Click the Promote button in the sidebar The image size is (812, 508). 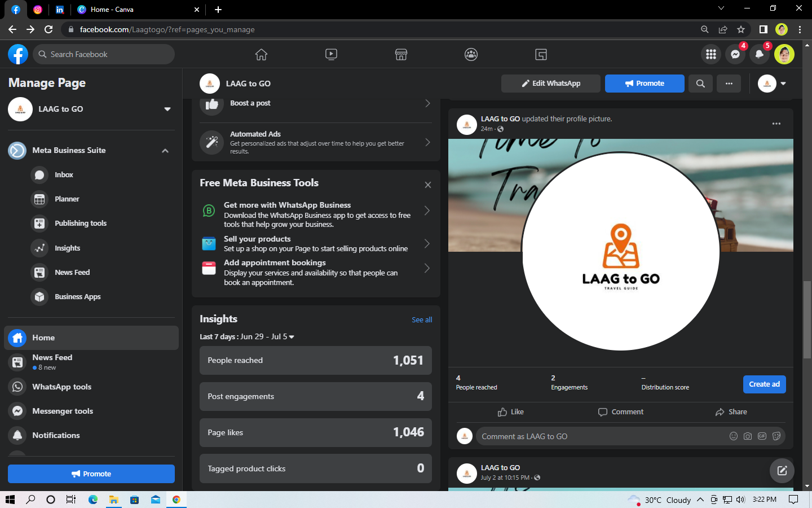[91, 474]
